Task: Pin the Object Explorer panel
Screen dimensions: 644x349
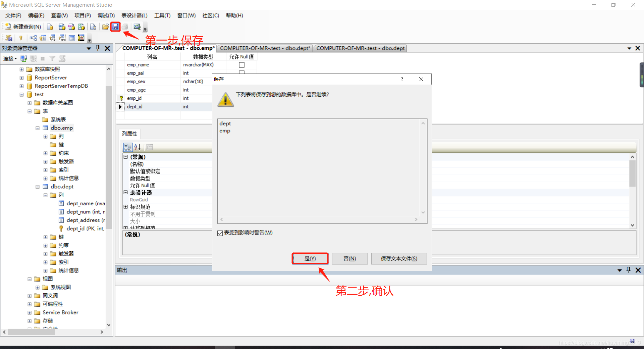Action: point(98,48)
